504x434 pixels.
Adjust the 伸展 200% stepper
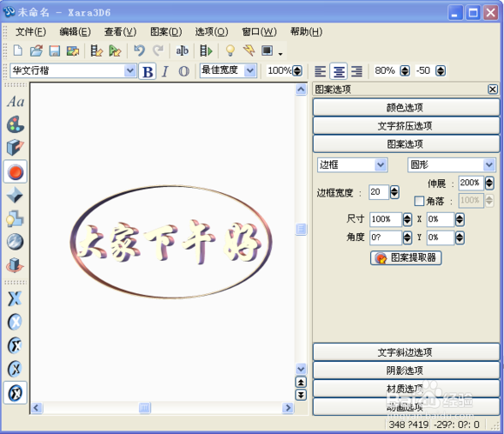489,183
